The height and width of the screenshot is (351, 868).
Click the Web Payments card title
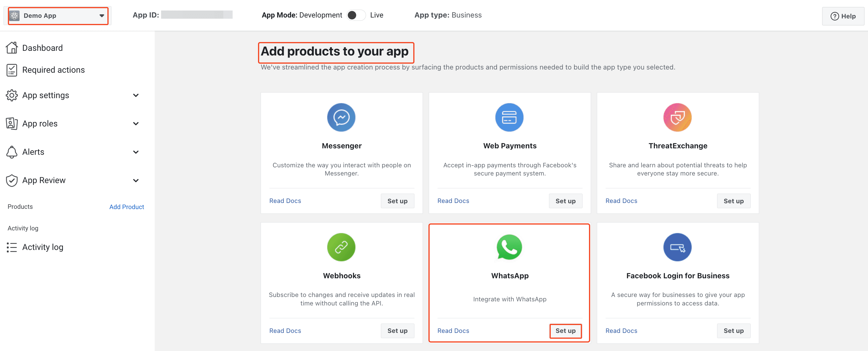coord(510,146)
